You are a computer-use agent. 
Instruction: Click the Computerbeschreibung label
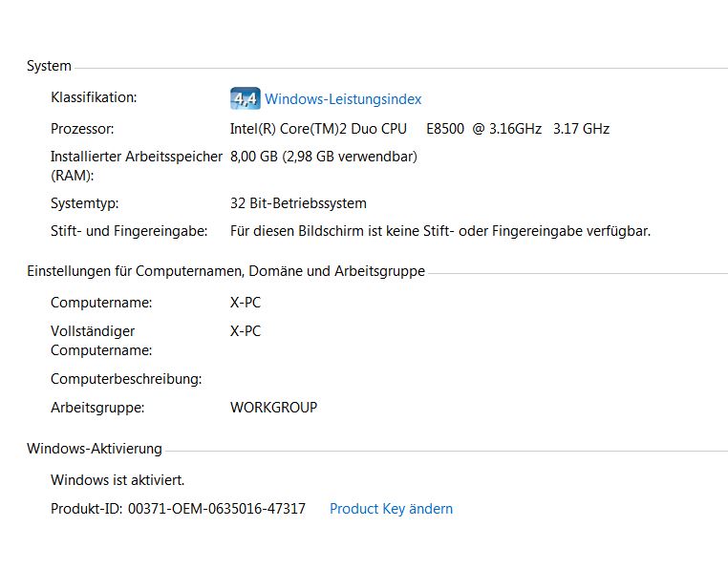pyautogui.click(x=126, y=379)
